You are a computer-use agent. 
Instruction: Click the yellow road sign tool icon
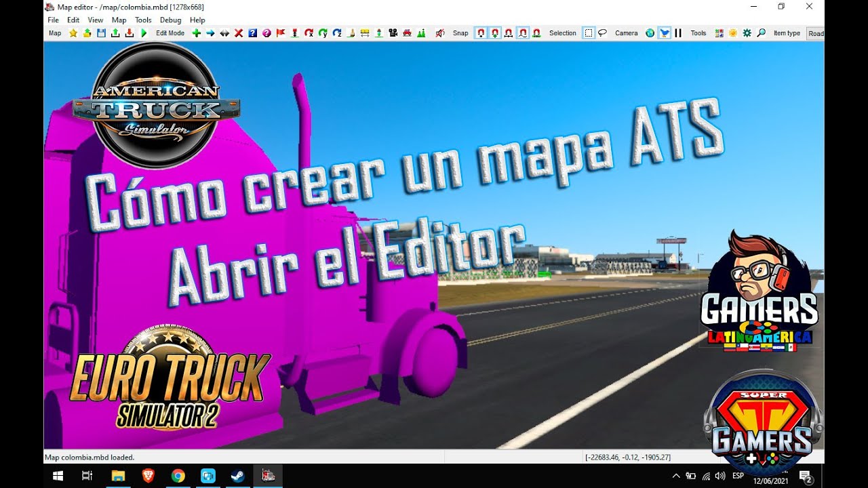click(x=365, y=33)
